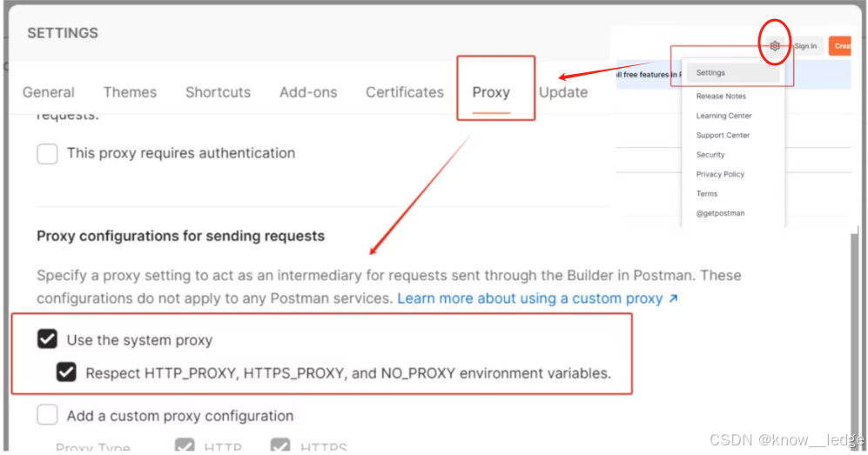Click the orange Create button
The height and width of the screenshot is (455, 868).
tap(840, 46)
